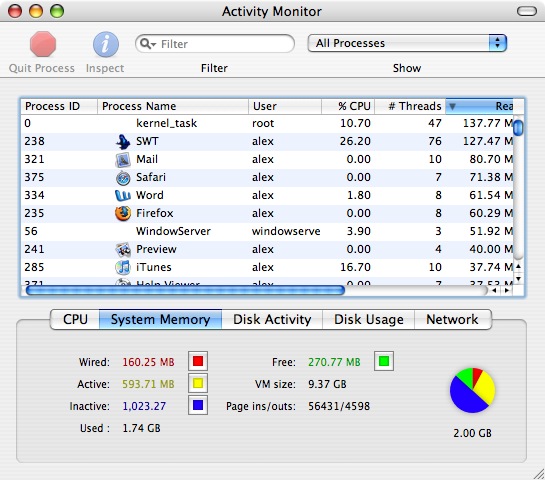Image resolution: width=545 pixels, height=480 pixels.
Task: Select the WindowServer process name
Action: [173, 231]
